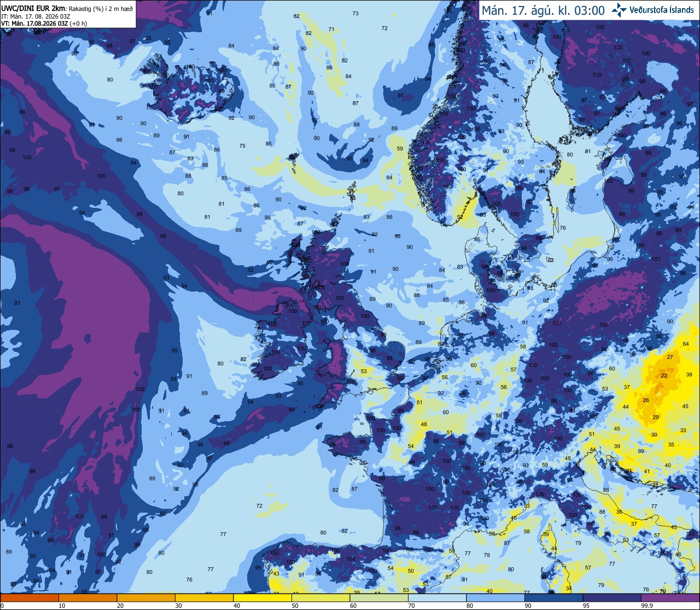Click the legend color between 0 and 10

tap(30, 597)
